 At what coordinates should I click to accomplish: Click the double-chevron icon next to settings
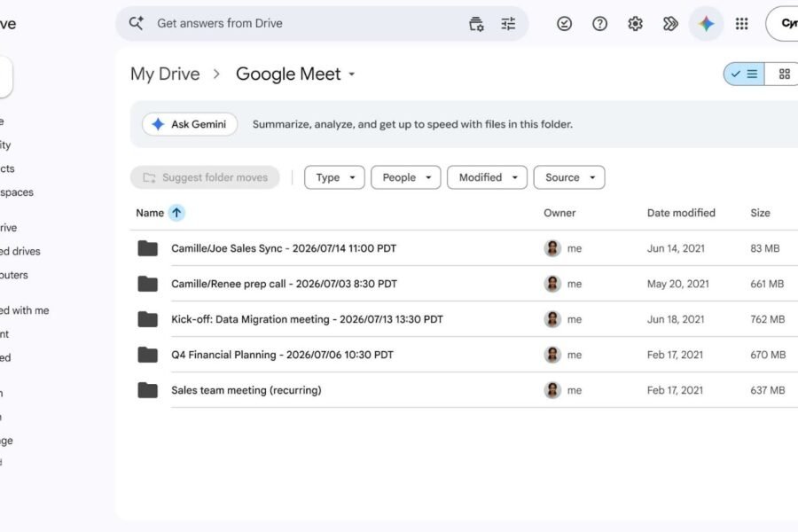[x=670, y=23]
